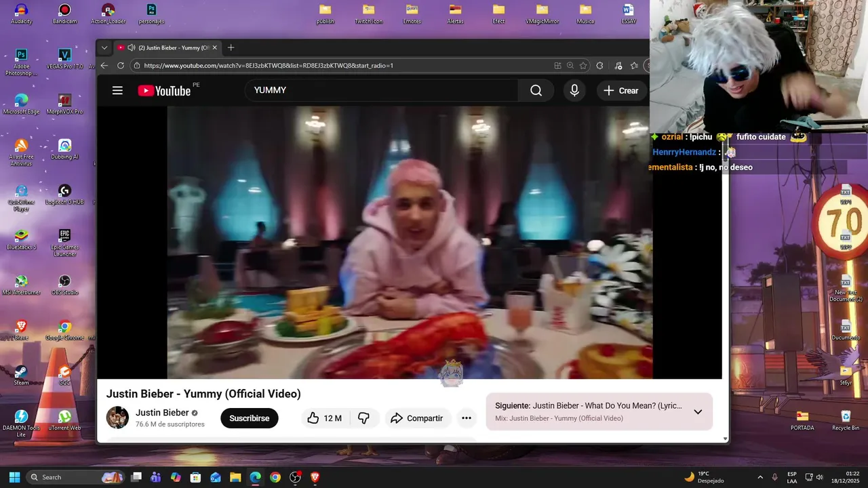Open Logitech G HUB desktop shortcut
The image size is (868, 488).
pos(64,195)
